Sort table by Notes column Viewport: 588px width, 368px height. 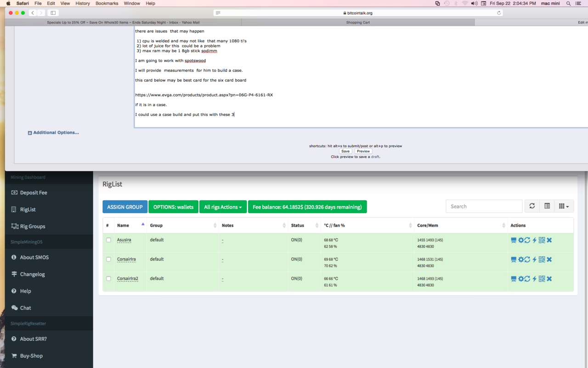click(253, 225)
